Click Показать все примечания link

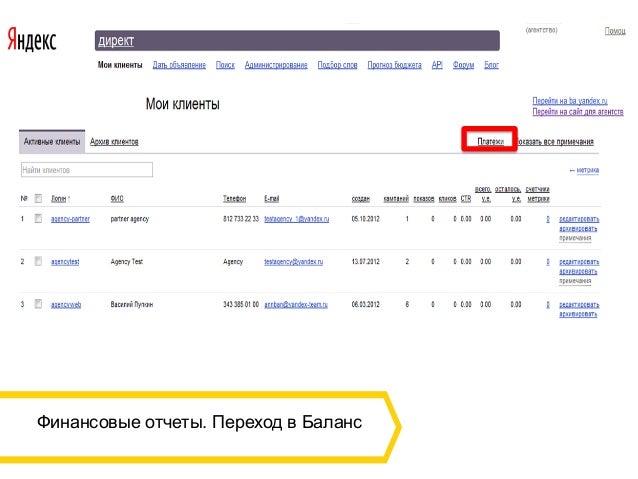click(x=556, y=142)
